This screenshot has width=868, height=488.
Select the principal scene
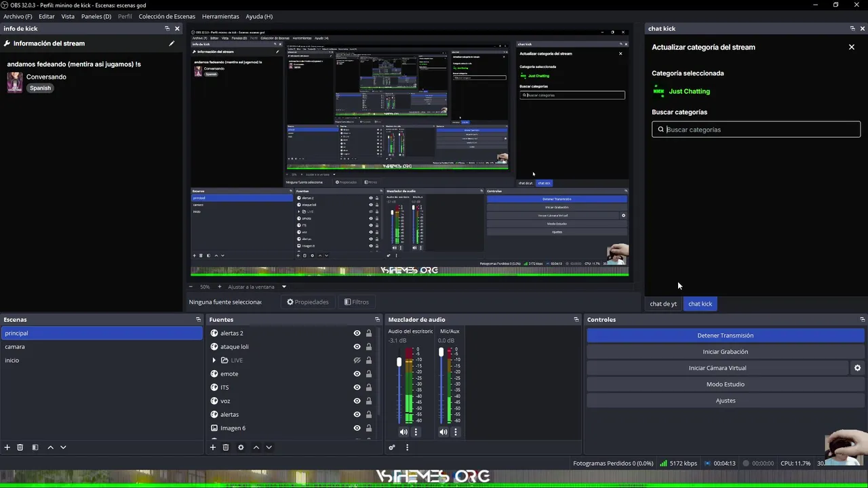coord(102,333)
